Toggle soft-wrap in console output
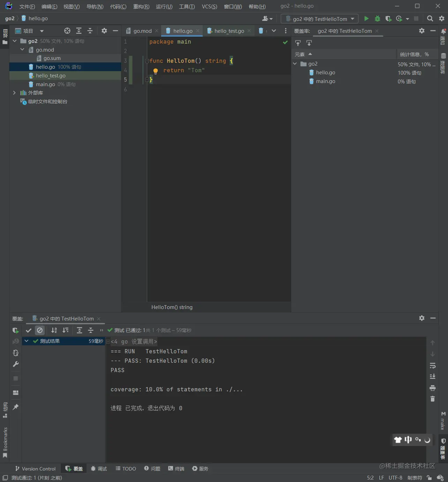Screen dimensions: 448x482 coord(433,366)
